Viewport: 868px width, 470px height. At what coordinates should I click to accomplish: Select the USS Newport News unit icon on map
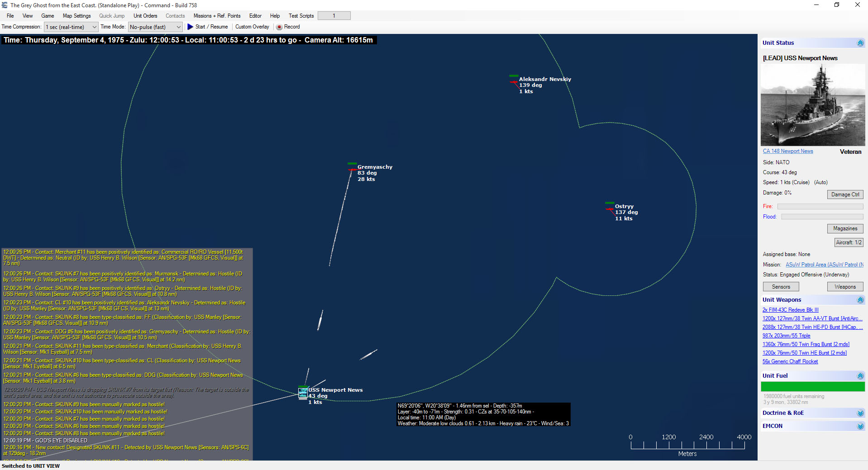point(303,392)
